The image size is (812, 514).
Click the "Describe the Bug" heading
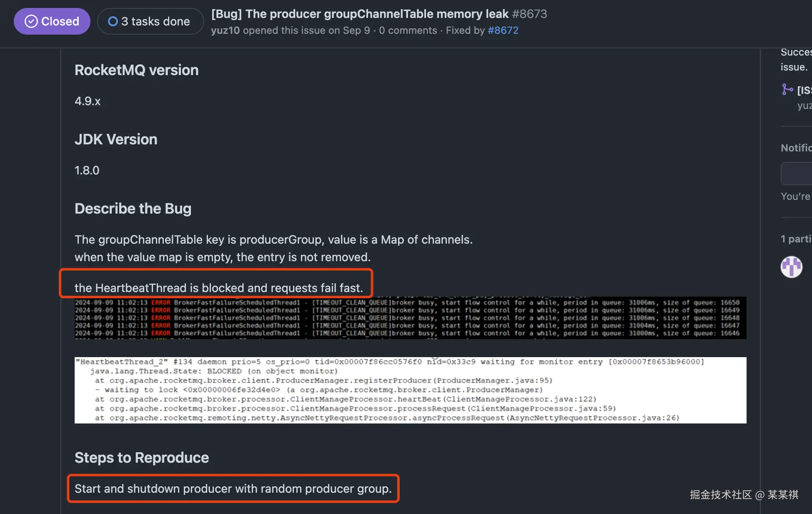[133, 209]
